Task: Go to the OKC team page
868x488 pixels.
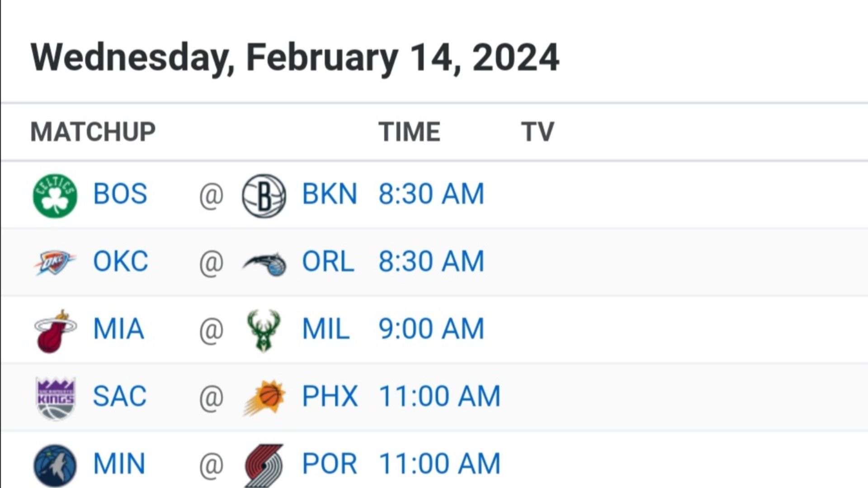Action: tap(121, 261)
